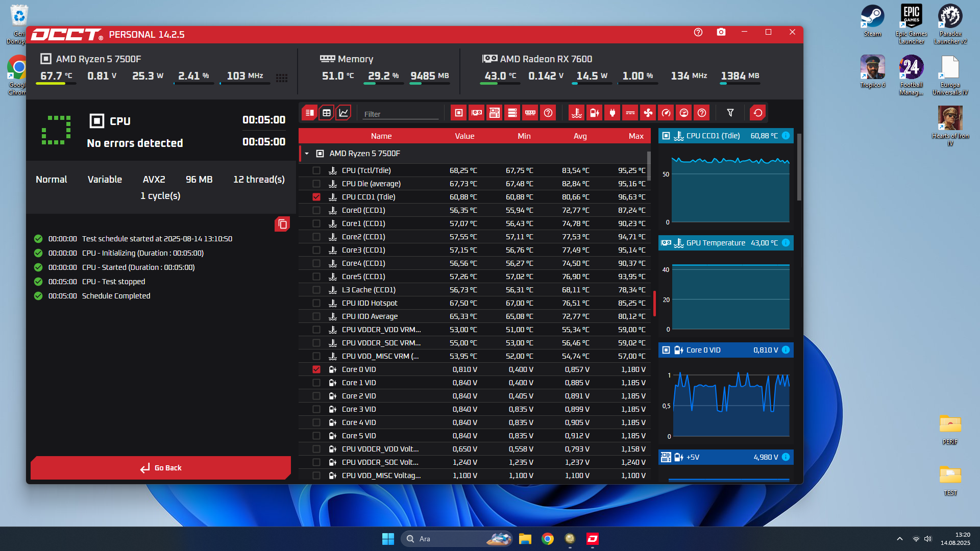Toggle GPU sensors filter icon
This screenshot has height=551, width=980.
[477, 113]
